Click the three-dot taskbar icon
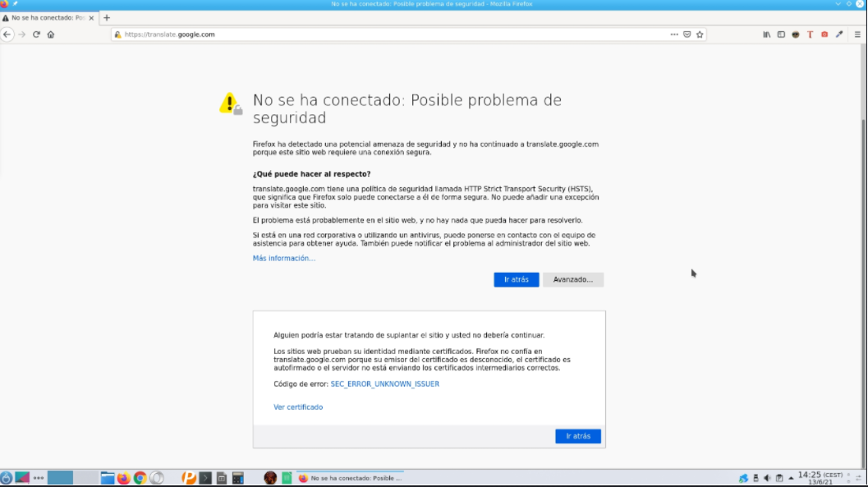868x487 pixels. coord(39,478)
